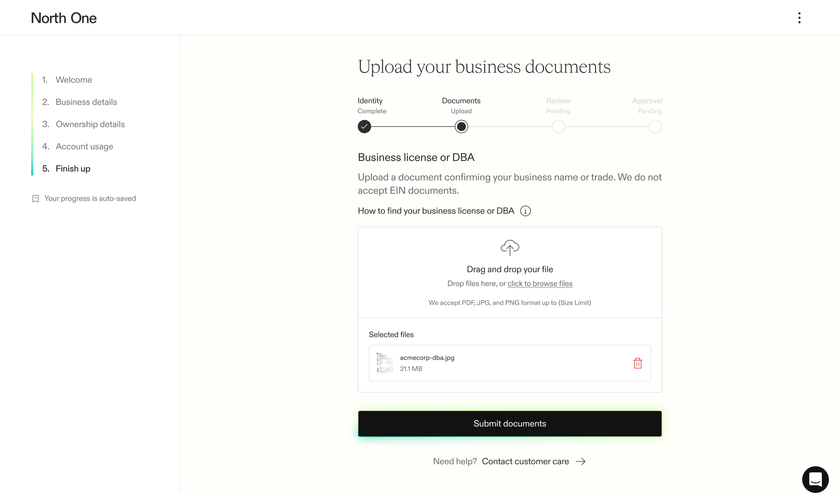Click the acmecorp-dba.jpg document thumbnail
Screen dimensions: 840x504
(384, 363)
